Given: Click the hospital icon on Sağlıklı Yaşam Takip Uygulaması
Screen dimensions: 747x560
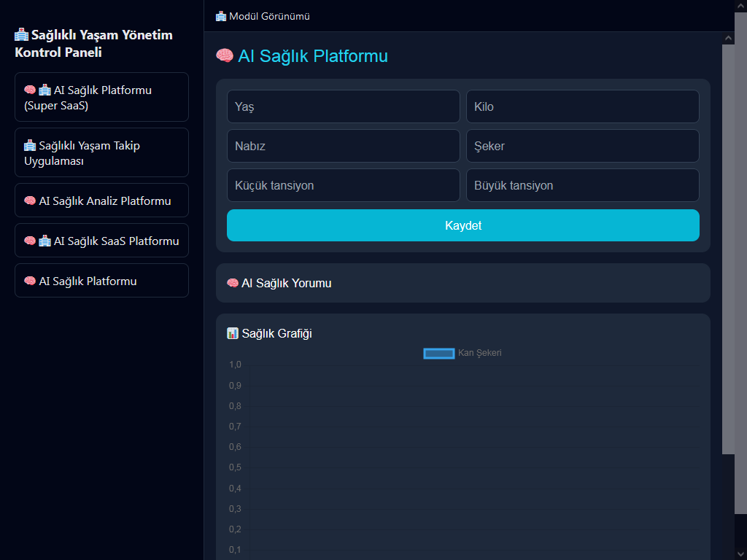Looking at the screenshot, I should [30, 145].
